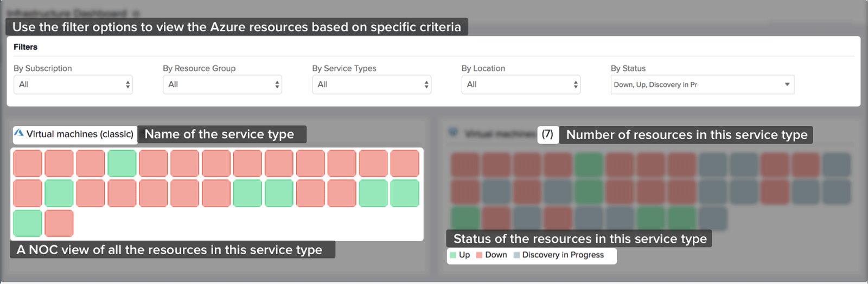Toggle the gray Discovery in Progress swatch
This screenshot has width=868, height=284.
(x=516, y=255)
